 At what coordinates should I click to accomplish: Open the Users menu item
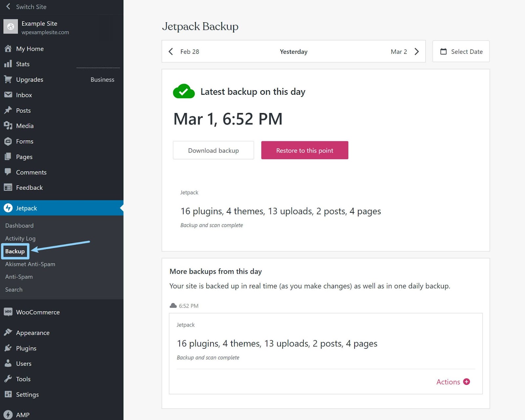pos(62,364)
